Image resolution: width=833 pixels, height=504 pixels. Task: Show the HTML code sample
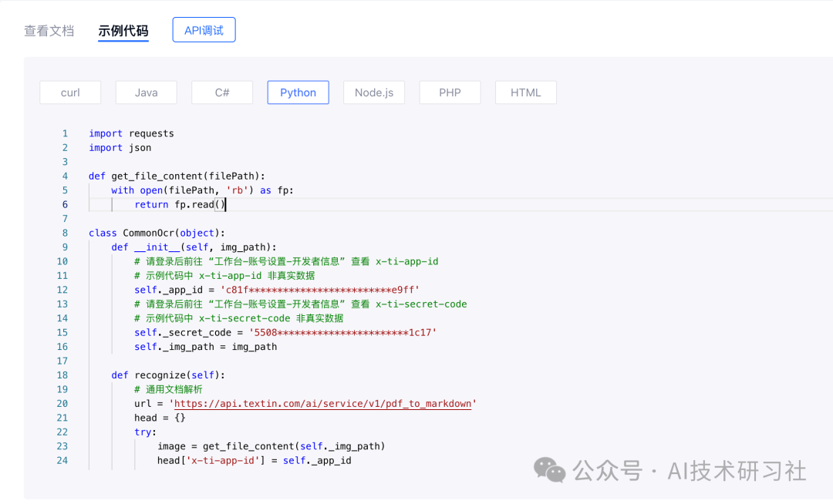(x=525, y=92)
